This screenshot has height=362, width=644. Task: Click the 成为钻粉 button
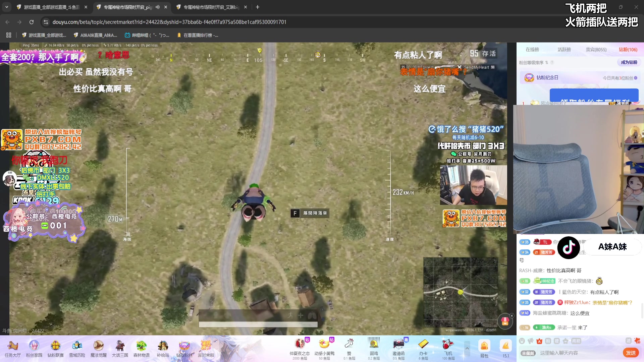[x=629, y=62]
